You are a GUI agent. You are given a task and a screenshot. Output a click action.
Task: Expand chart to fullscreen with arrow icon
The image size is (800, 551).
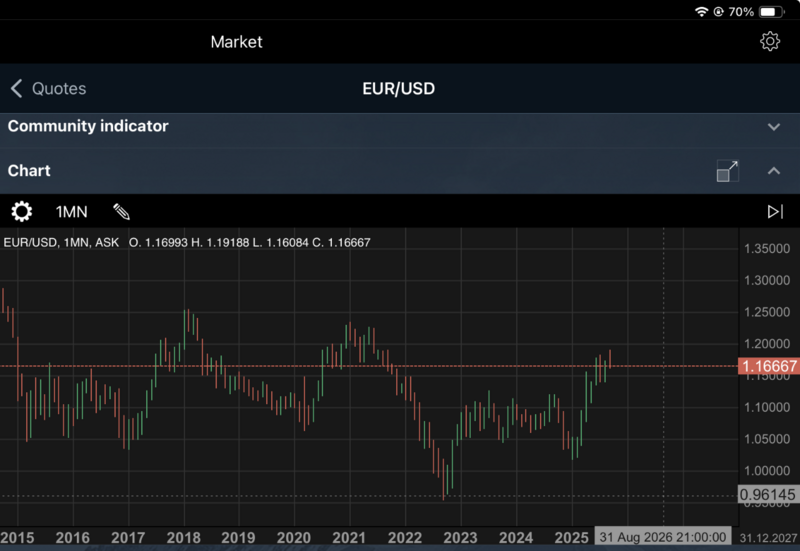pyautogui.click(x=728, y=171)
